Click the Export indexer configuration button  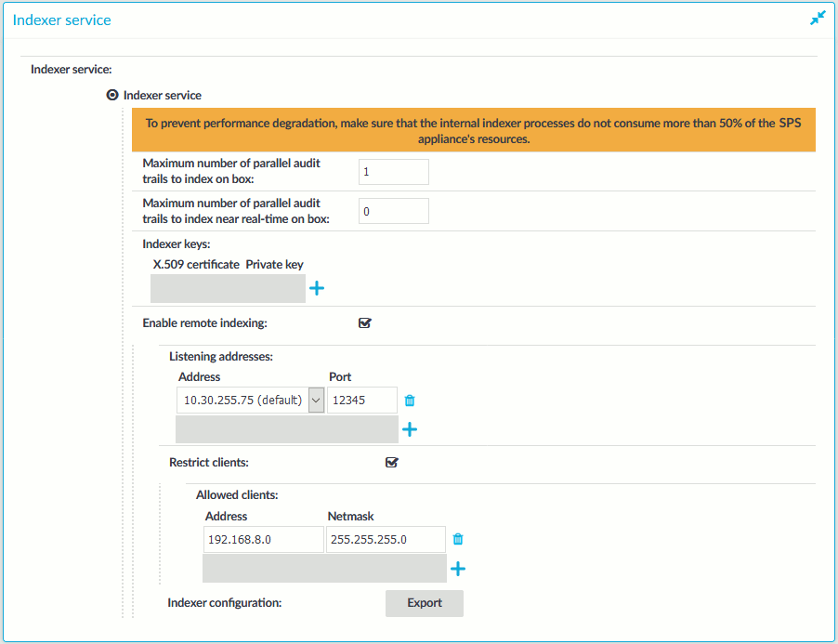point(425,603)
